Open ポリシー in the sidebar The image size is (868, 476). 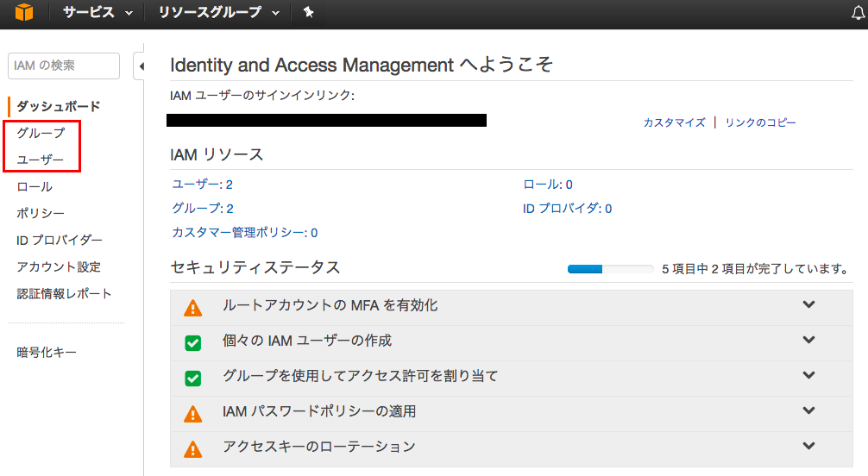pos(41,213)
